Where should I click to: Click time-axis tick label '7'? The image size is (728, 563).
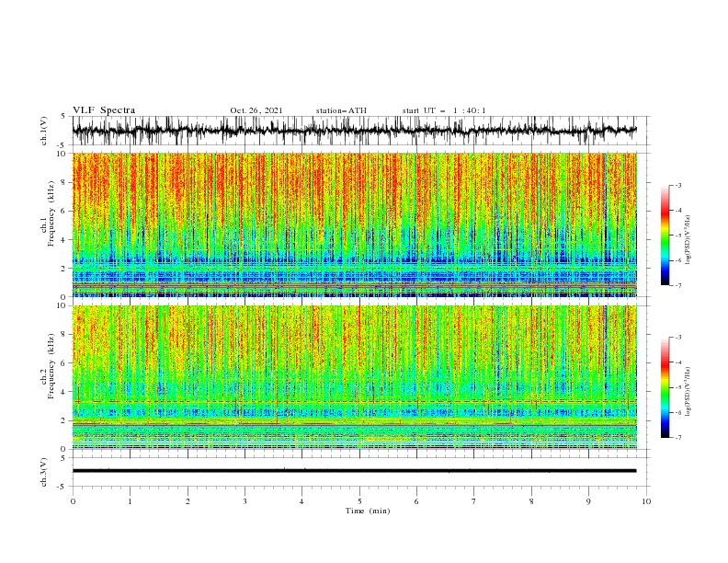[x=474, y=501]
